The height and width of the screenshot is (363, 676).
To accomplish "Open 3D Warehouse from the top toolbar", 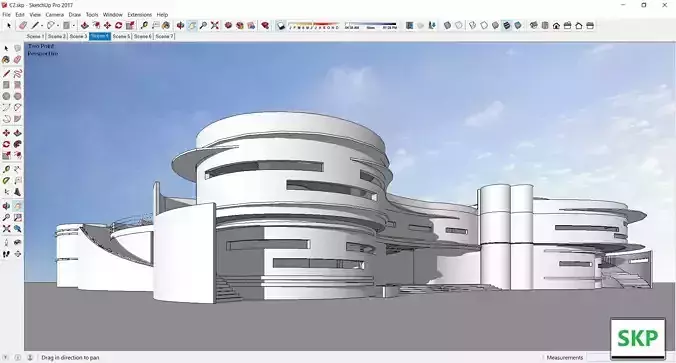I will click(x=228, y=26).
